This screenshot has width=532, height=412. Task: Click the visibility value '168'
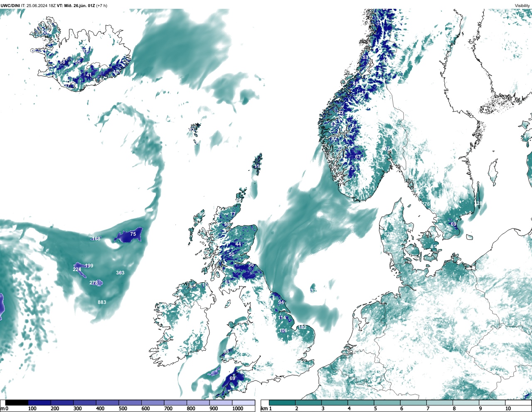[96, 239]
